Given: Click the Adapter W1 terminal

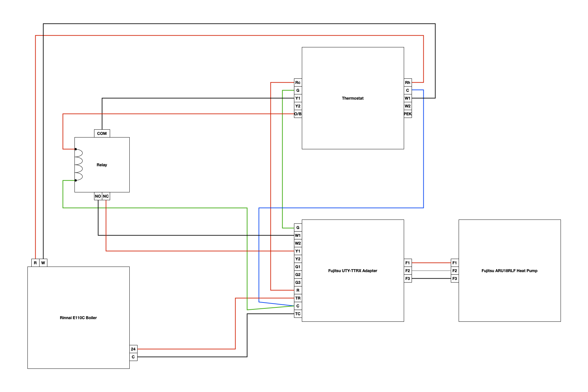Looking at the screenshot, I should [x=298, y=236].
